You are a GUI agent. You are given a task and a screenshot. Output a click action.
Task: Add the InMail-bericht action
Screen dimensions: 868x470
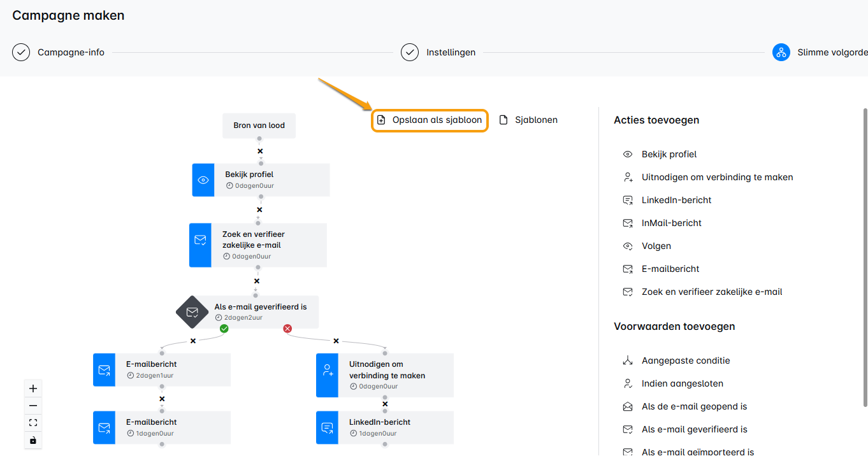click(671, 223)
